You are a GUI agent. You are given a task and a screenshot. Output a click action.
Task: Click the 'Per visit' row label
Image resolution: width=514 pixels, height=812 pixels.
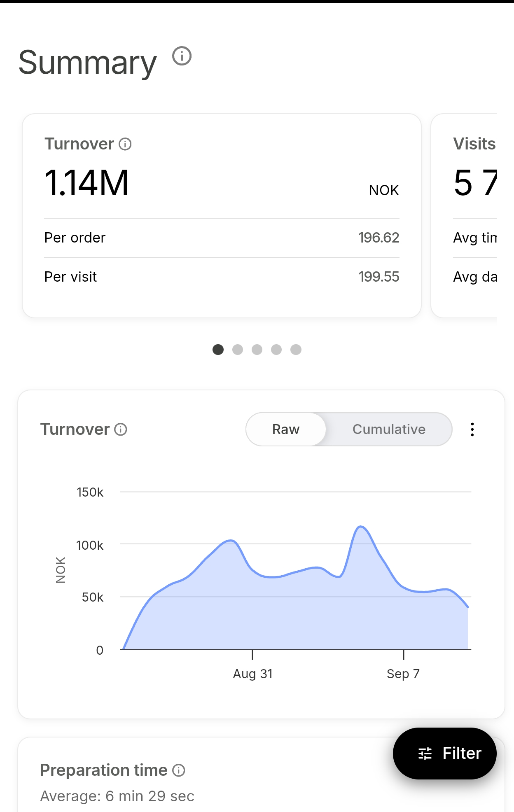71,277
